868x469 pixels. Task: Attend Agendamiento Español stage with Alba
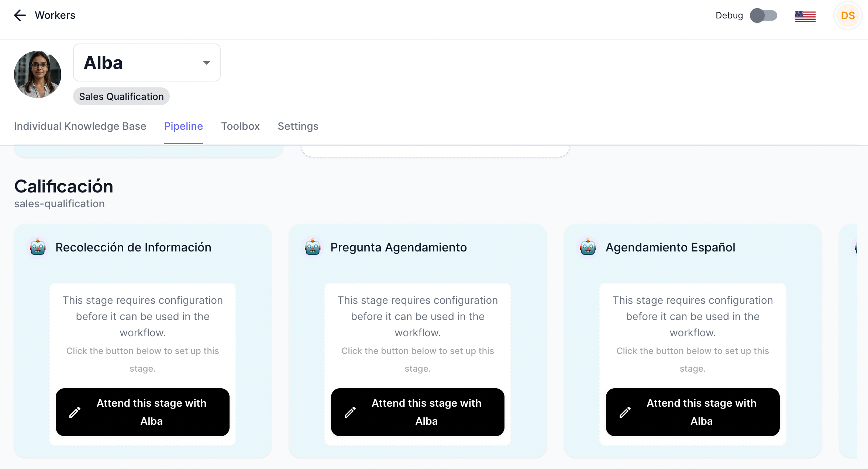(x=693, y=412)
